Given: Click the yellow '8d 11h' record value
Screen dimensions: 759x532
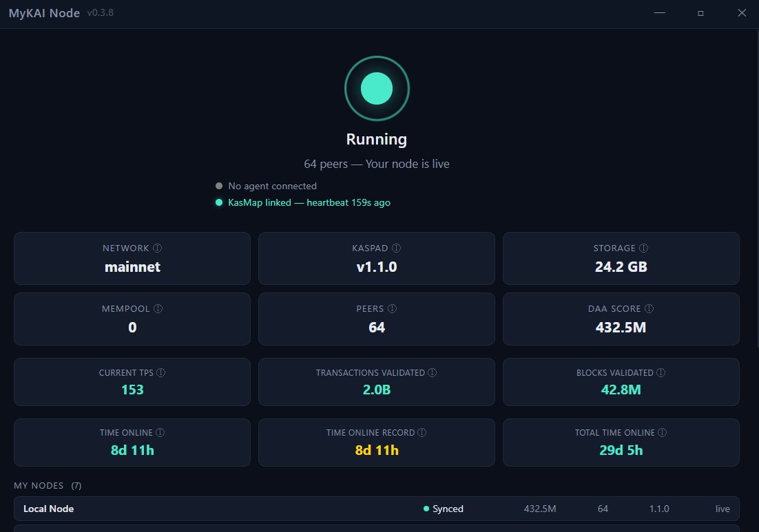Looking at the screenshot, I should coord(377,450).
